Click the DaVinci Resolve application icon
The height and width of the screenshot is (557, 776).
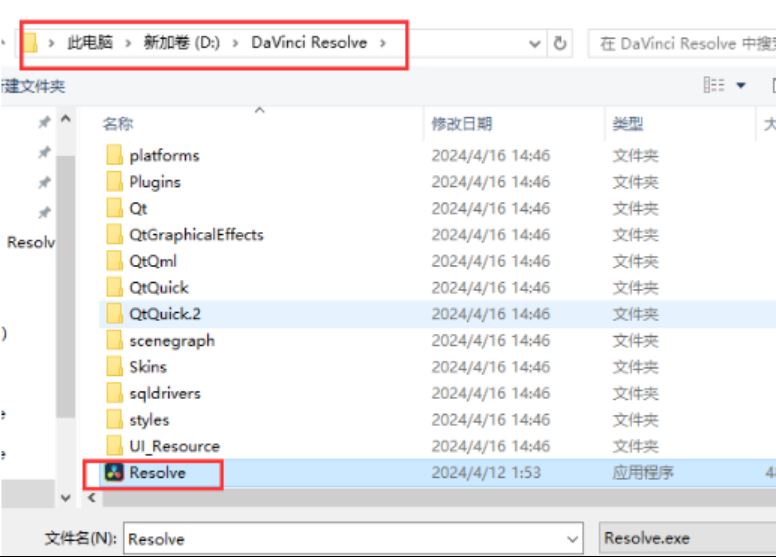(114, 472)
